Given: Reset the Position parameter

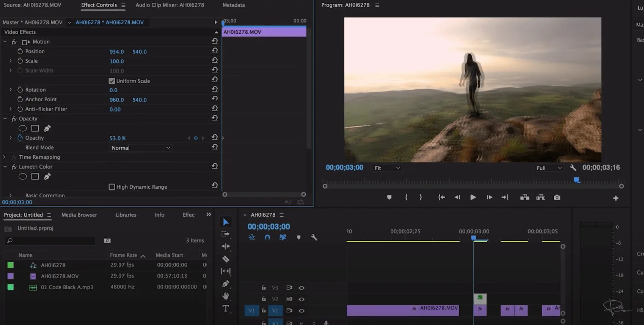Looking at the screenshot, I should pos(215,51).
